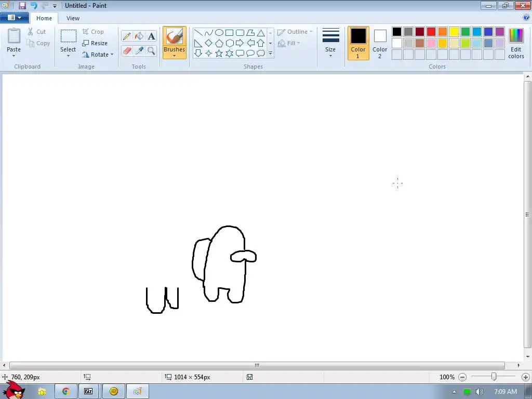Select the Color picker eyedropper tool
The height and width of the screenshot is (399, 532).
[x=139, y=50]
